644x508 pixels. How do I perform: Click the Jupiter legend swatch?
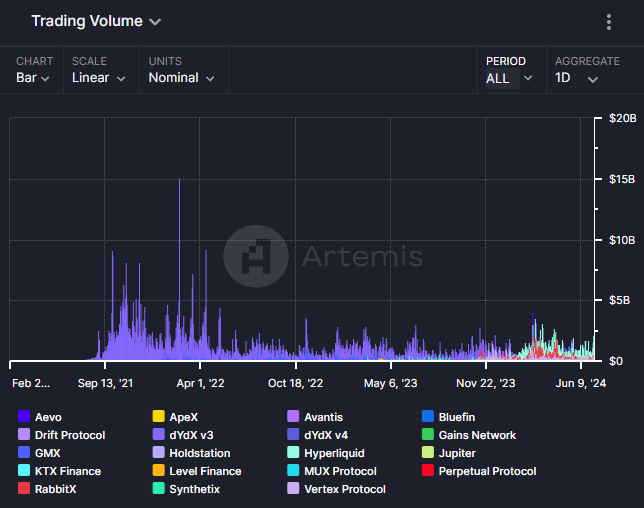pyautogui.click(x=428, y=453)
